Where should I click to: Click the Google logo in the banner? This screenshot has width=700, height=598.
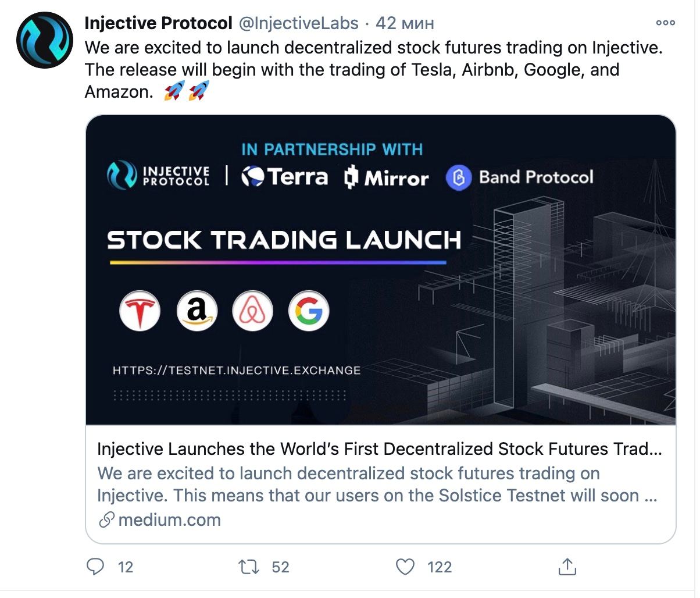[x=309, y=311]
